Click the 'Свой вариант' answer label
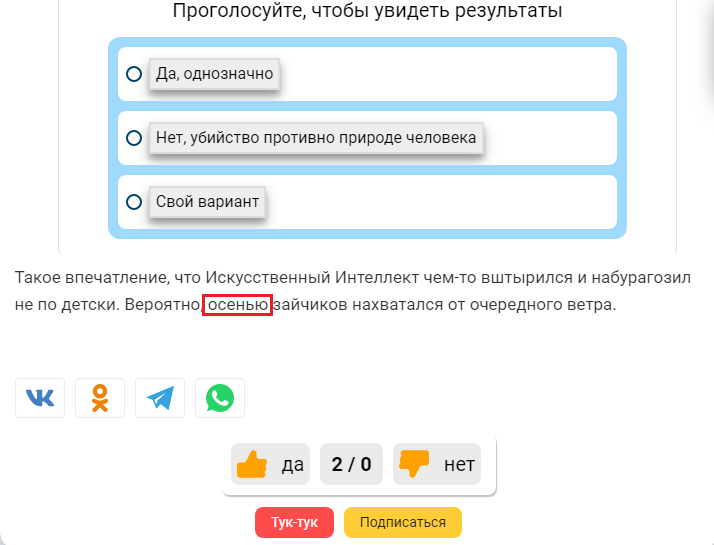Viewport: 714px width, 545px height. [x=207, y=202]
